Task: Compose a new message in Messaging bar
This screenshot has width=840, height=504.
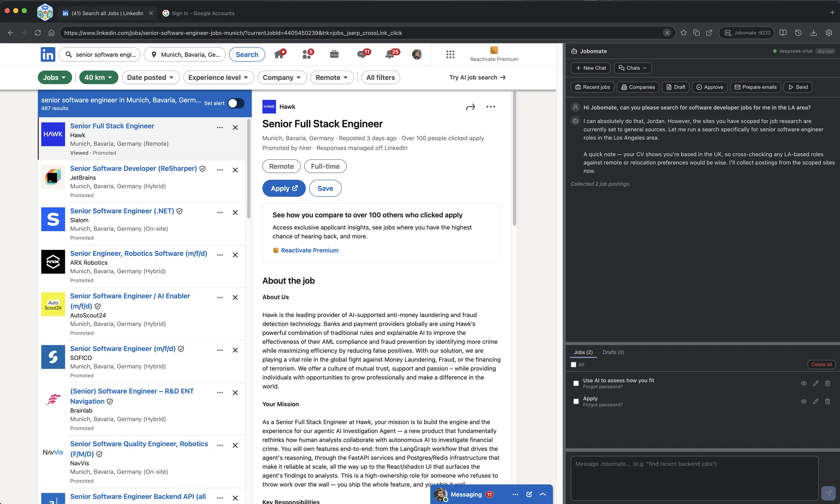Action: pos(529,494)
